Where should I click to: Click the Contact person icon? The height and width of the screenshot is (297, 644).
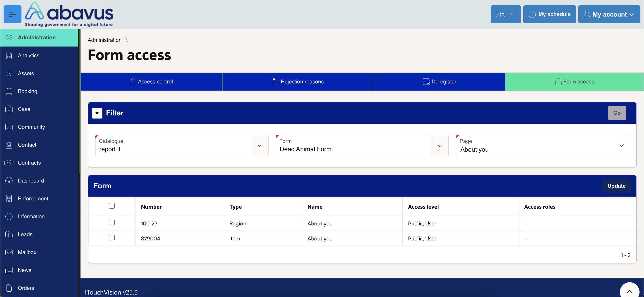tap(9, 145)
